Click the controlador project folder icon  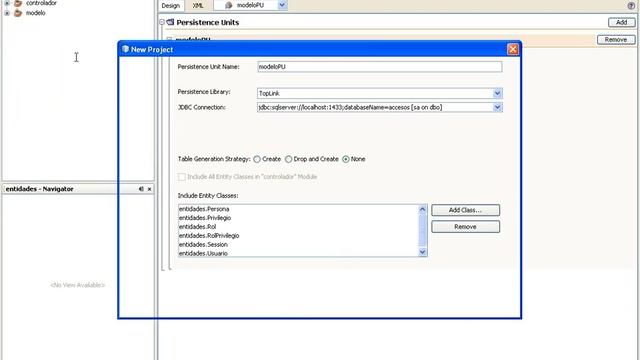[x=18, y=3]
